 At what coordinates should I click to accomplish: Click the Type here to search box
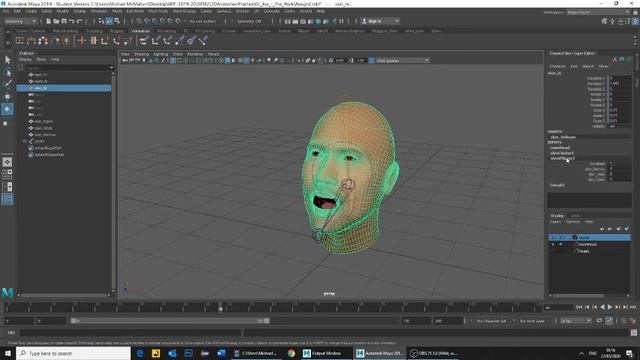(x=73, y=353)
